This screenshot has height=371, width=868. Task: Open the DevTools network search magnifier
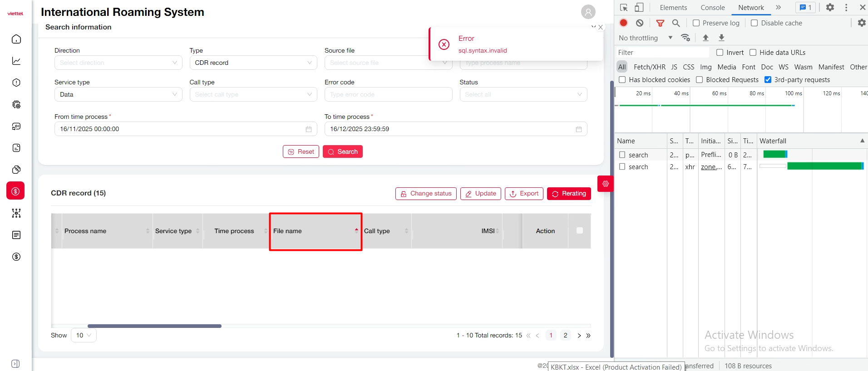click(676, 23)
